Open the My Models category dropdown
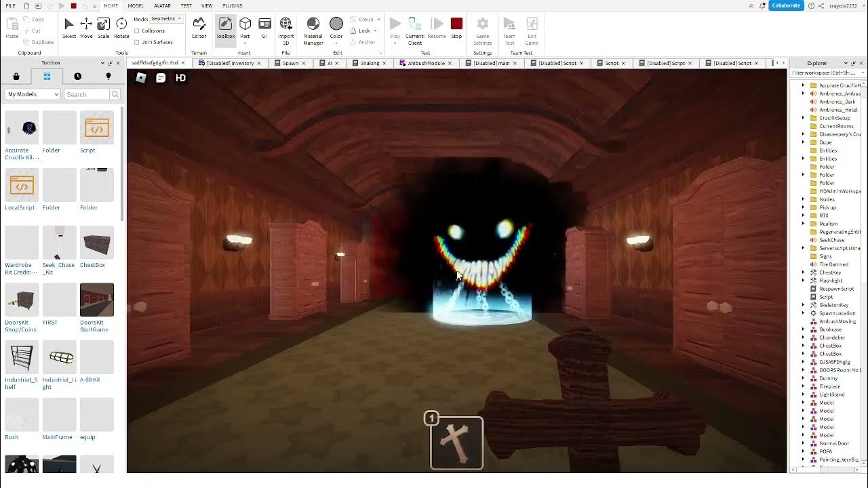The width and height of the screenshot is (868, 488). click(33, 94)
